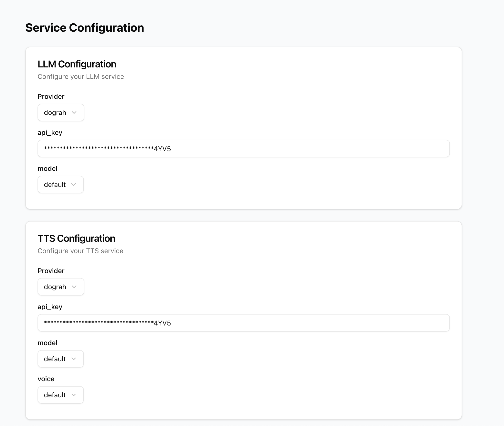This screenshot has width=504, height=426.
Task: Click the LLM Configuration card title
Action: click(x=77, y=64)
